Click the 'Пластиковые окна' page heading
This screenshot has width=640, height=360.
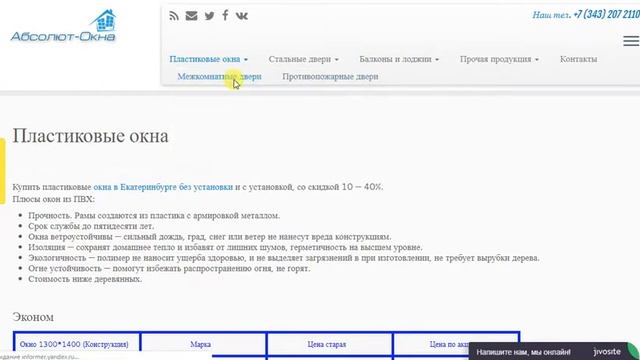pyautogui.click(x=90, y=136)
